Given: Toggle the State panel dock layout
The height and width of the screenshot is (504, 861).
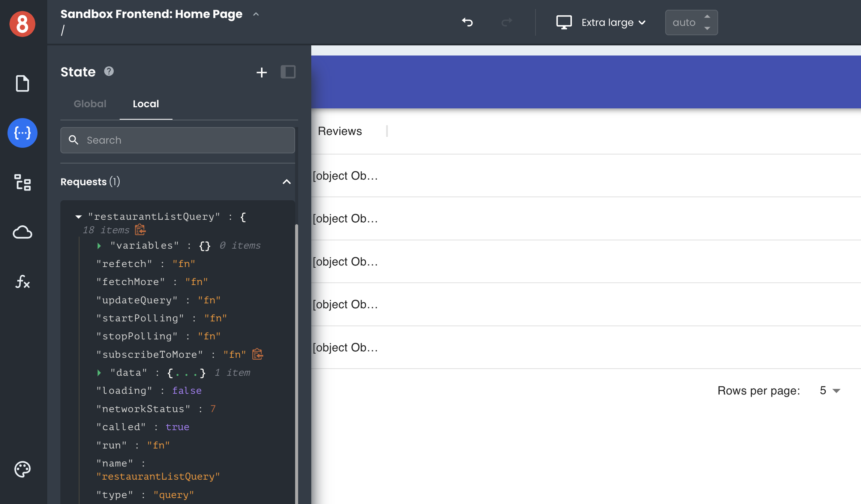Looking at the screenshot, I should click(x=288, y=72).
